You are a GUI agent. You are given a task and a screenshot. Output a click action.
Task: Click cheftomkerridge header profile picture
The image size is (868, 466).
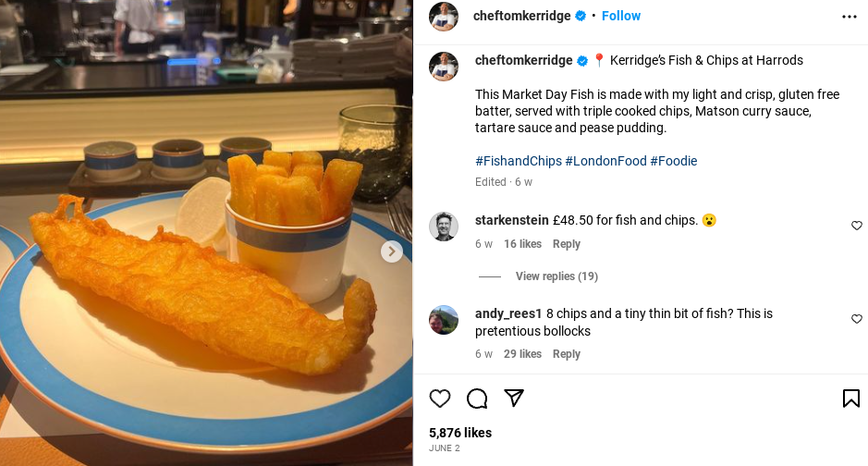(444, 16)
